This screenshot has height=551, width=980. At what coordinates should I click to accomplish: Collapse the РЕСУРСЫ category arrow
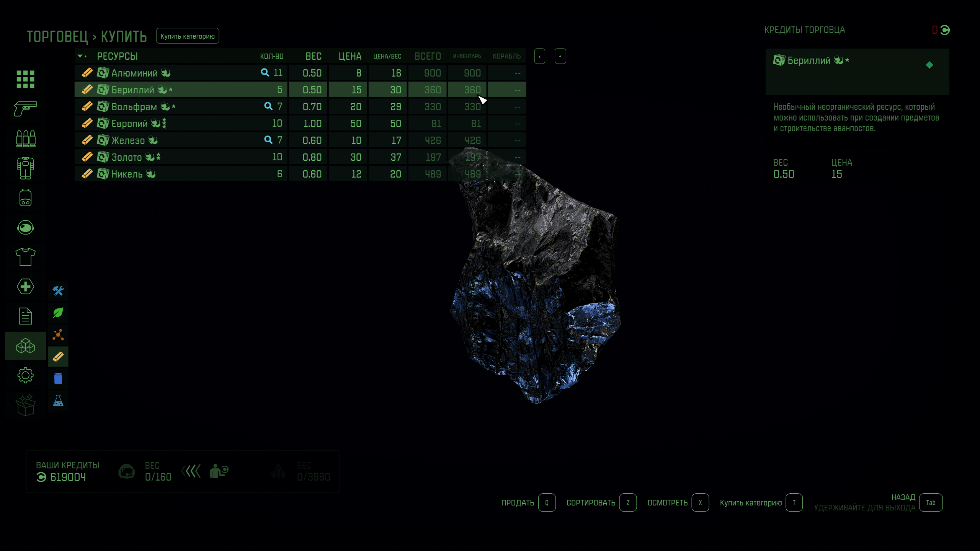click(80, 56)
